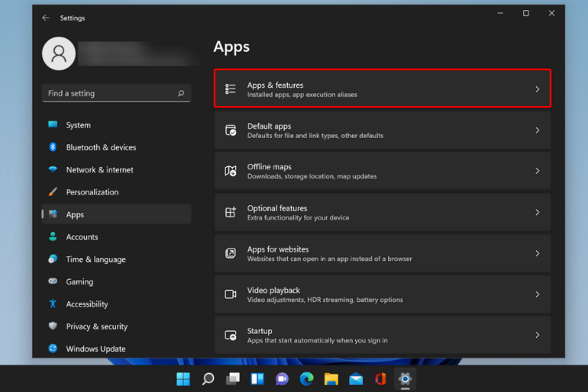Click the Default apps icon

(230, 131)
